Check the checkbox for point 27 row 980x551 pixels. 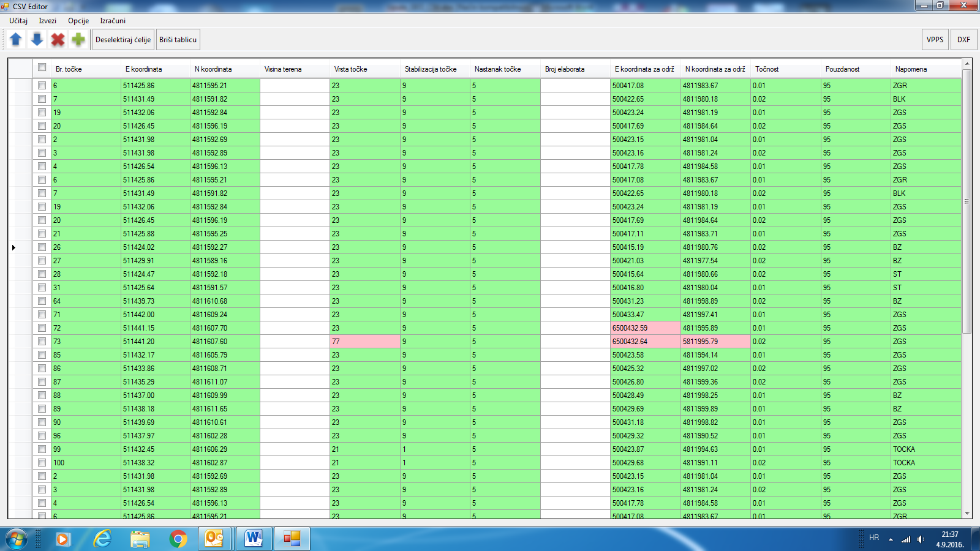[x=42, y=260]
